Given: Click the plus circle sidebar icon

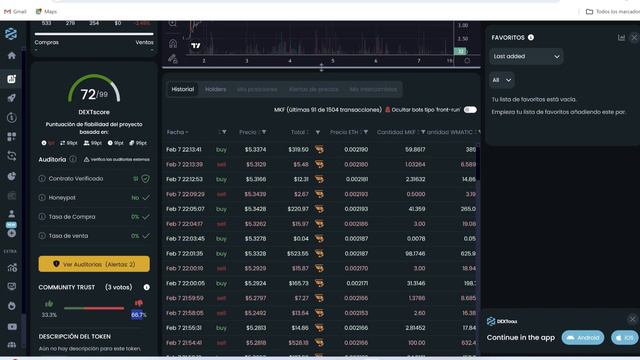Looking at the screenshot, I should 11,233.
